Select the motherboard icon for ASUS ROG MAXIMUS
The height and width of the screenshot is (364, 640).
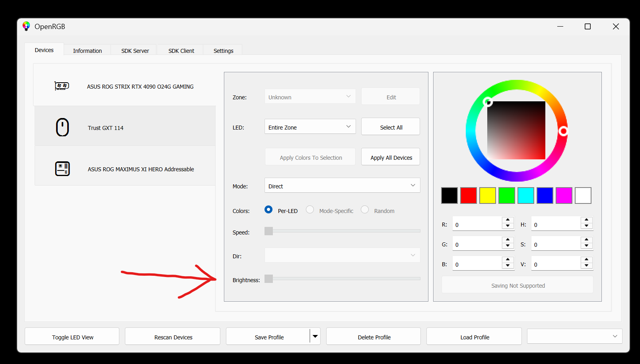click(62, 168)
